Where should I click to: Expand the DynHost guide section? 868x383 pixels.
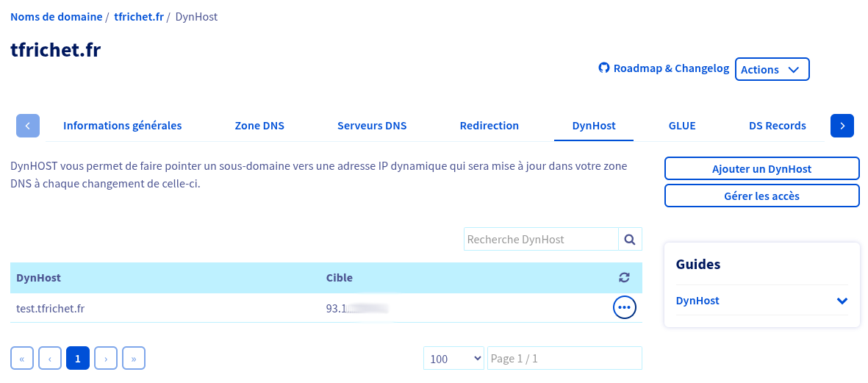842,301
